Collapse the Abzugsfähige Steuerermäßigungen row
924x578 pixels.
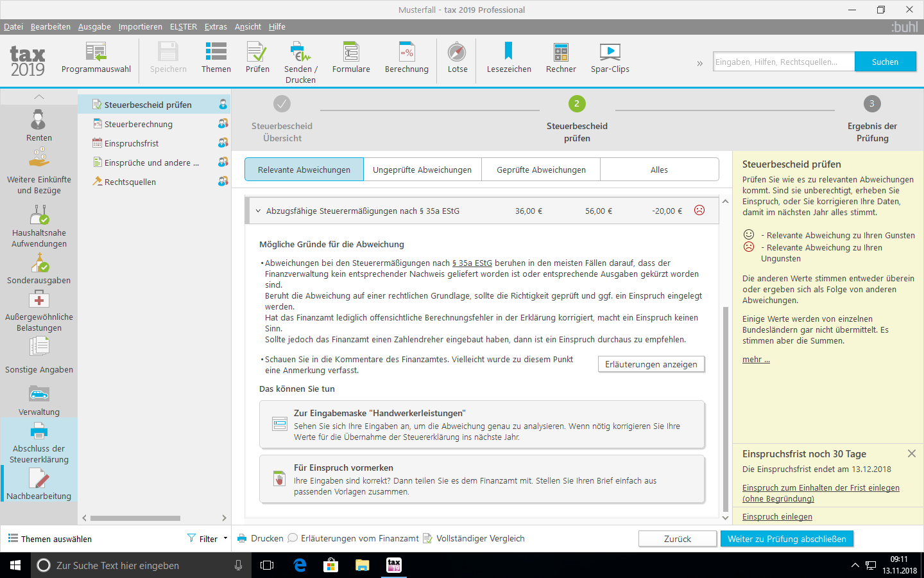tap(258, 211)
